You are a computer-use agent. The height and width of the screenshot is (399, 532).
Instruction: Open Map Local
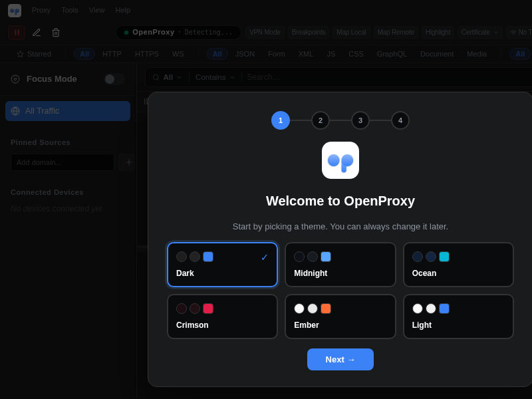point(351,32)
